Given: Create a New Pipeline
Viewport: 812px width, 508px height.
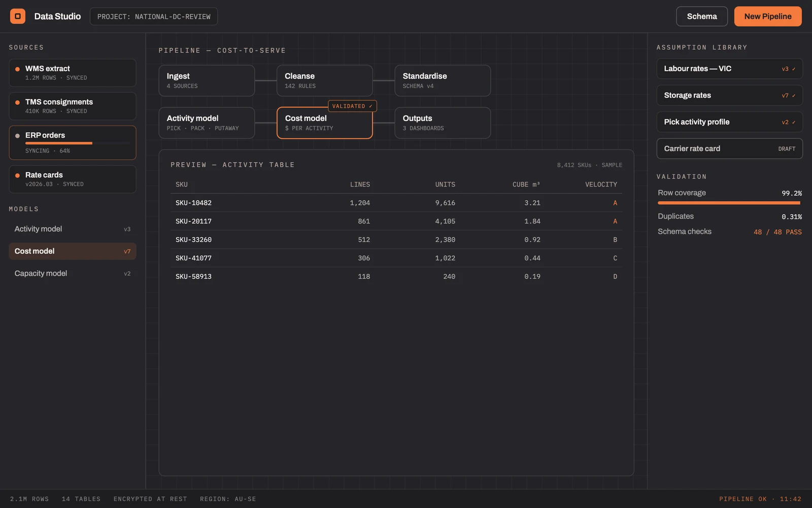Looking at the screenshot, I should coord(768,16).
